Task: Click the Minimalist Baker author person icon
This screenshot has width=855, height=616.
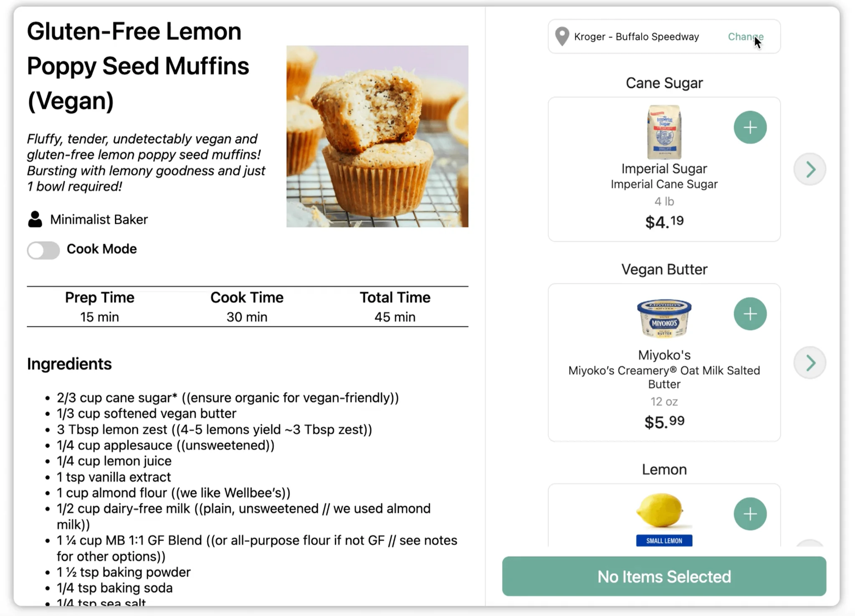Action: click(35, 219)
